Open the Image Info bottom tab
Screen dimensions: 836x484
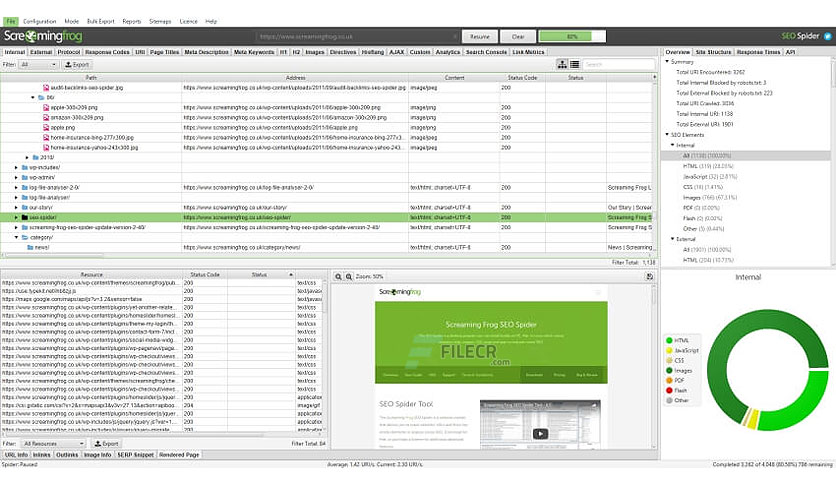pyautogui.click(x=98, y=455)
